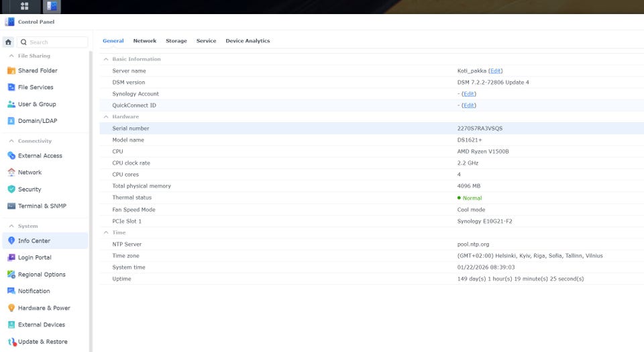Click the 2270S7RA3VSQS serial value
The image size is (644, 352).
point(480,128)
